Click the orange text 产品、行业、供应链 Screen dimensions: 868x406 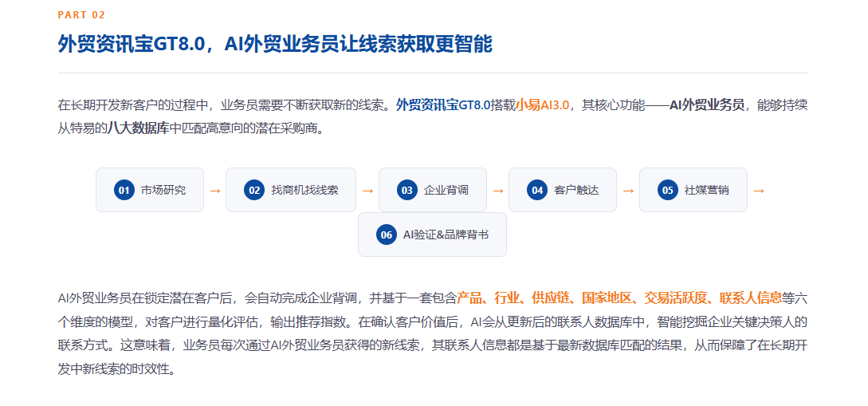513,298
